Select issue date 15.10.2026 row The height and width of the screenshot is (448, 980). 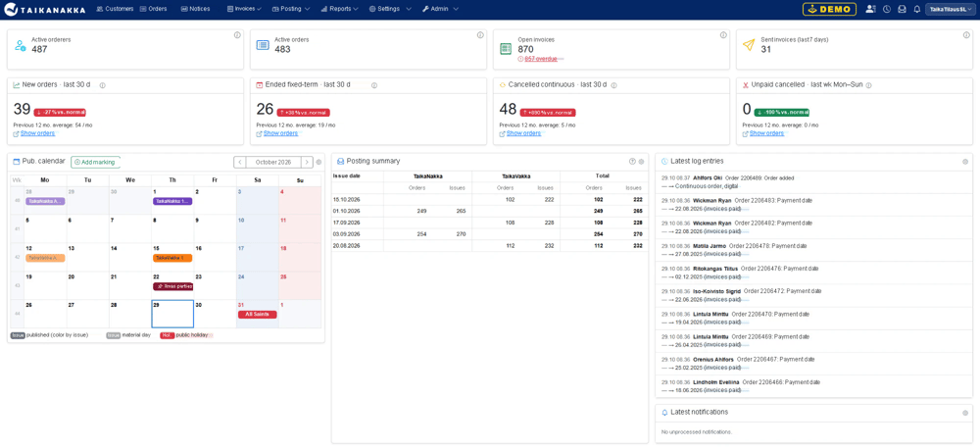click(x=489, y=199)
